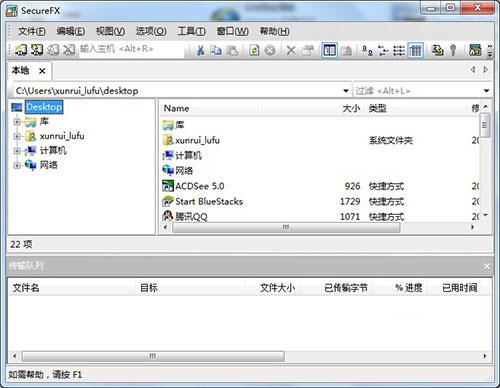Click the file list vertical scrollbar thumb
The image size is (500, 388).
pos(485,125)
